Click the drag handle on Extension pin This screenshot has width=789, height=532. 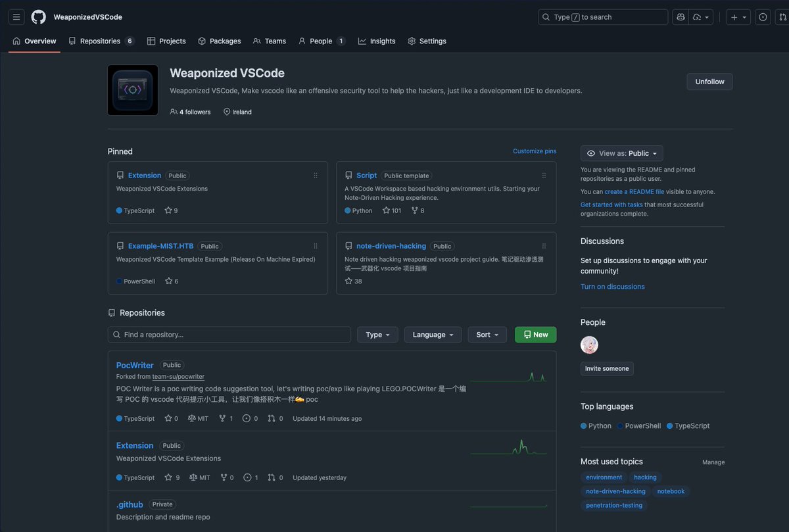(x=316, y=176)
